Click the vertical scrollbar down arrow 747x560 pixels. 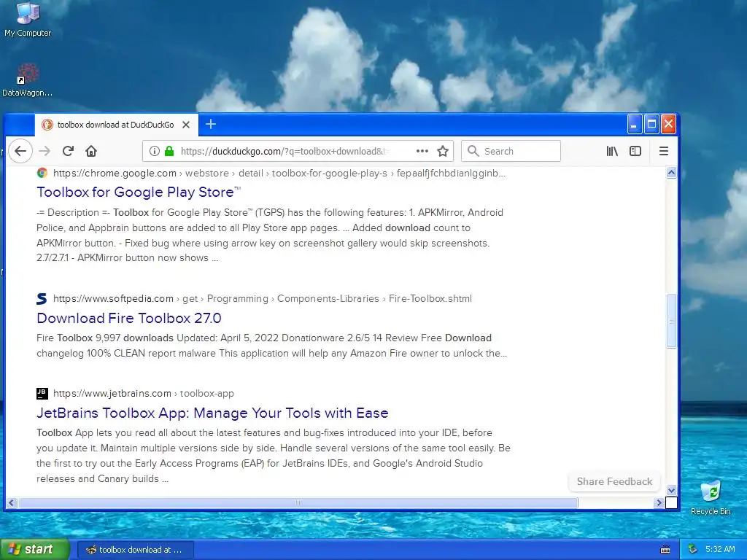pyautogui.click(x=671, y=490)
